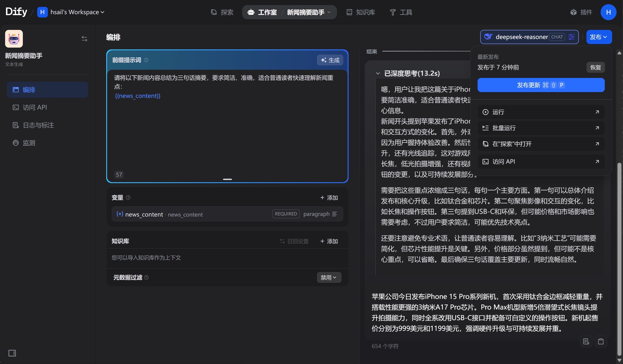Click the results panel vertical scrollbar
Image resolution: width=623 pixels, height=364 pixels.
(619, 259)
